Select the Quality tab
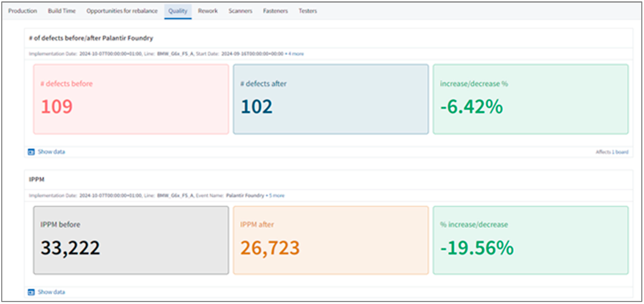This screenshot has height=304, width=644. click(x=178, y=11)
